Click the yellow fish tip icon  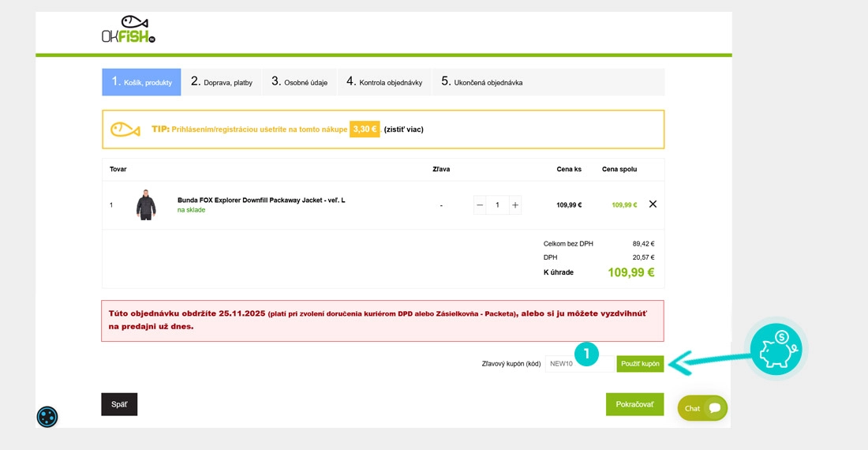click(x=125, y=129)
